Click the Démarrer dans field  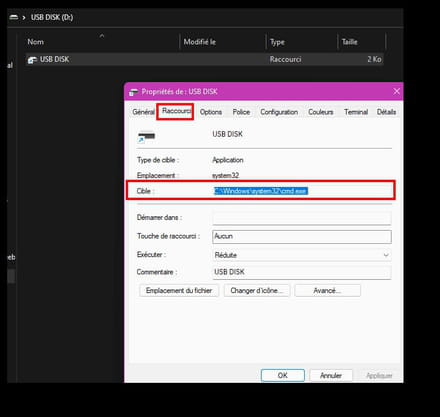[x=302, y=218]
